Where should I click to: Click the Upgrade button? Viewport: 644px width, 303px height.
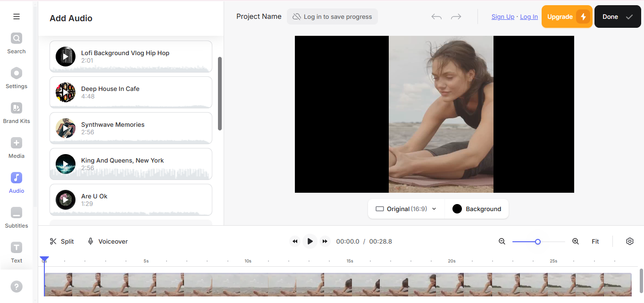tap(567, 17)
